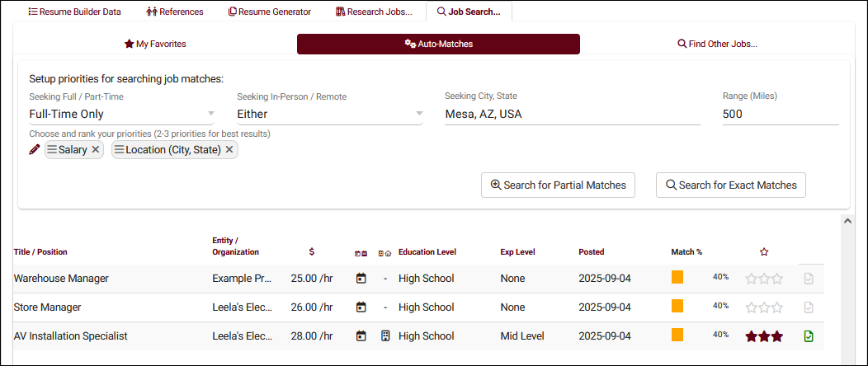This screenshot has width=868, height=366.
Task: Sort by the dollar salary column header
Action: pyautogui.click(x=311, y=251)
